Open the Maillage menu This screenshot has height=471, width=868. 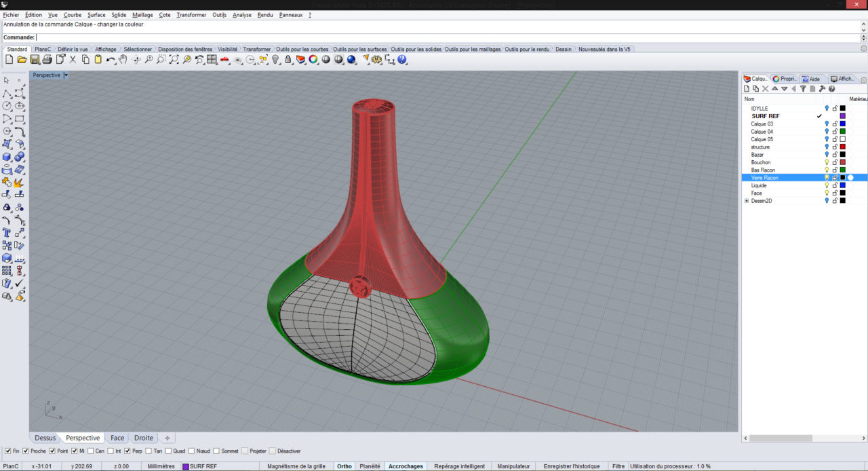pyautogui.click(x=142, y=15)
